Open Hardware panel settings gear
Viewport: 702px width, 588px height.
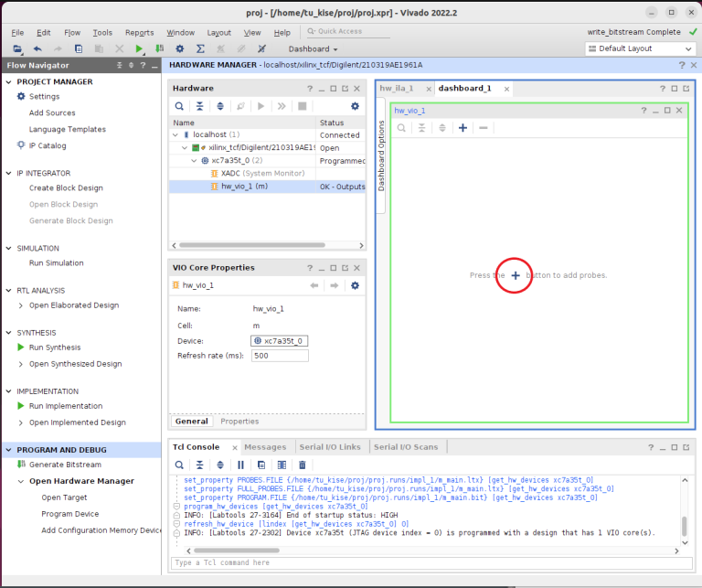click(x=356, y=106)
